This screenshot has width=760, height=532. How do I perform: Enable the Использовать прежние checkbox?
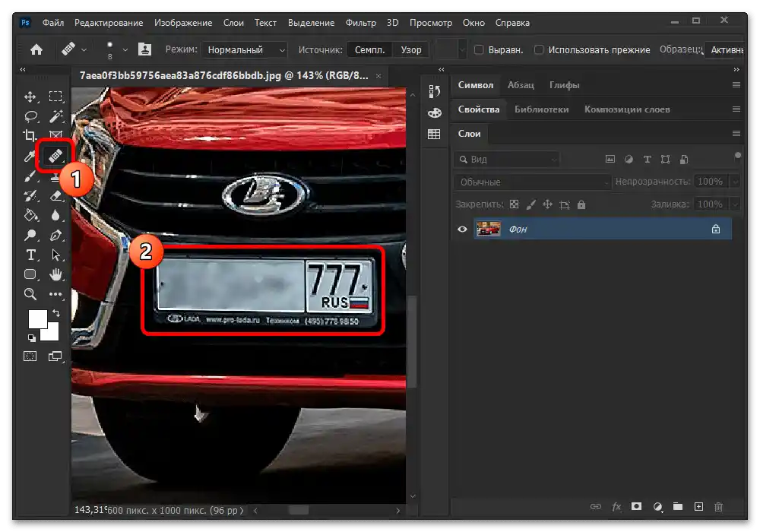[x=539, y=50]
